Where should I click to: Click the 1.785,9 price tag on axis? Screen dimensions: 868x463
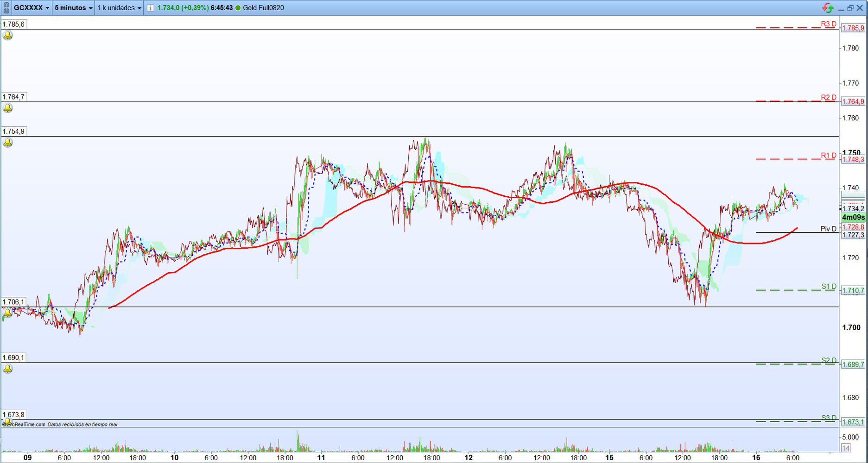pyautogui.click(x=853, y=28)
